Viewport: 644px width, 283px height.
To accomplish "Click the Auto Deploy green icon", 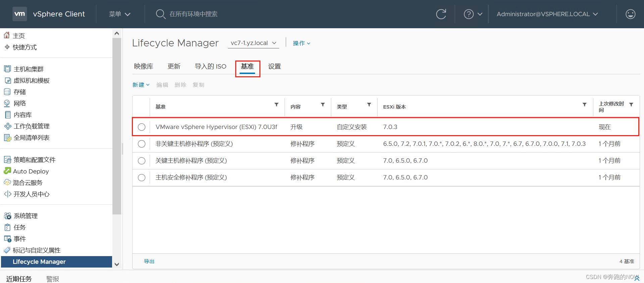I will 7,171.
